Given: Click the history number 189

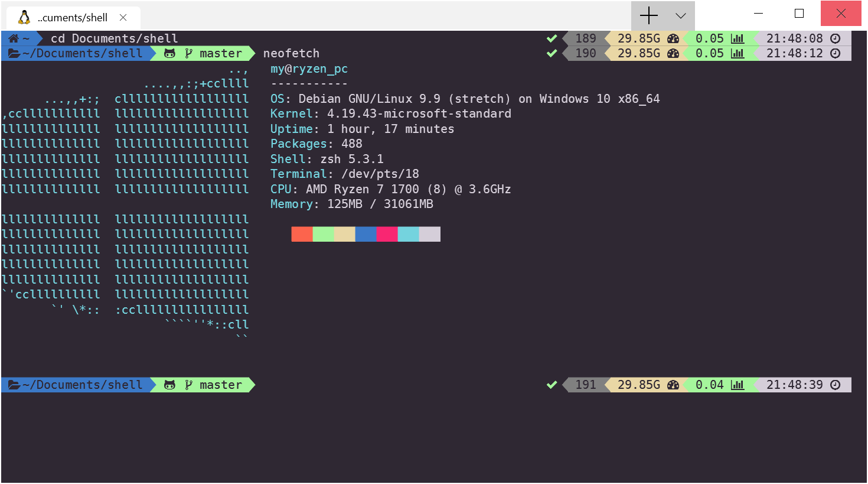Looking at the screenshot, I should [586, 38].
